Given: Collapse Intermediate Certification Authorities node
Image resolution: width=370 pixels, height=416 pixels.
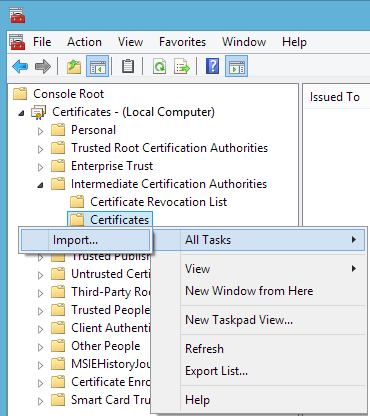Looking at the screenshot, I should pyautogui.click(x=41, y=185).
